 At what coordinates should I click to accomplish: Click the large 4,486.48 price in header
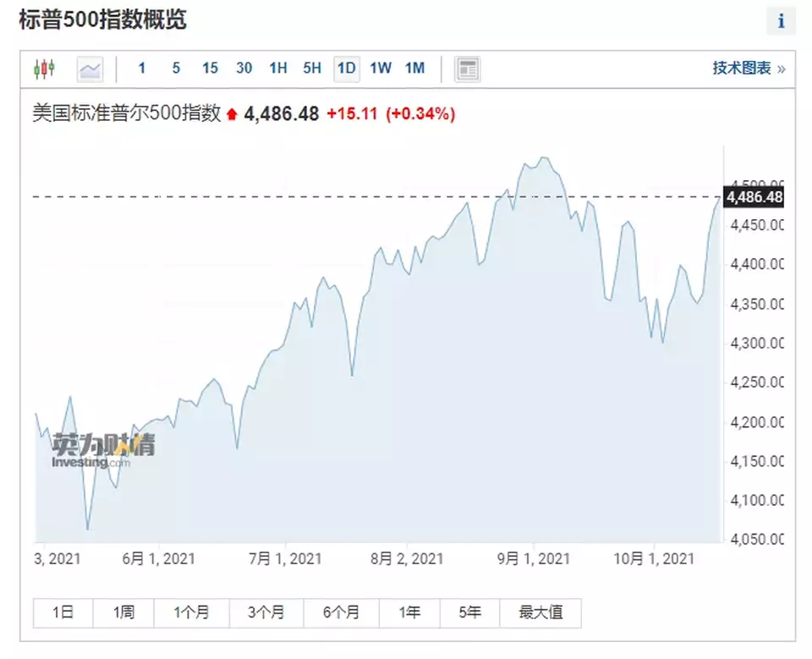tap(281, 113)
